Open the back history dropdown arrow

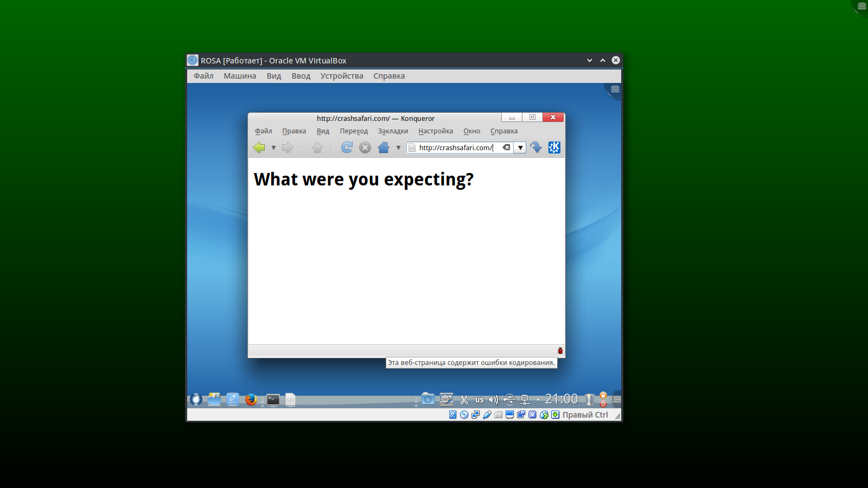(x=273, y=147)
